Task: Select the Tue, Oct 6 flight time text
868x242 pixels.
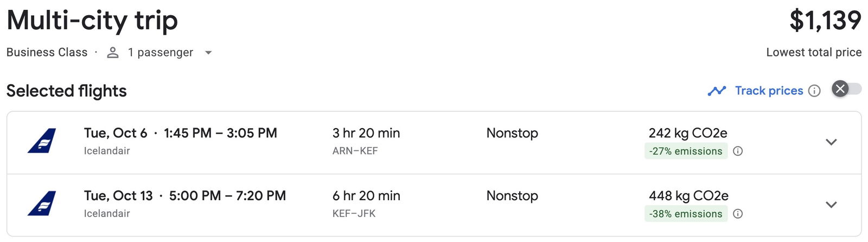Action: tap(180, 133)
